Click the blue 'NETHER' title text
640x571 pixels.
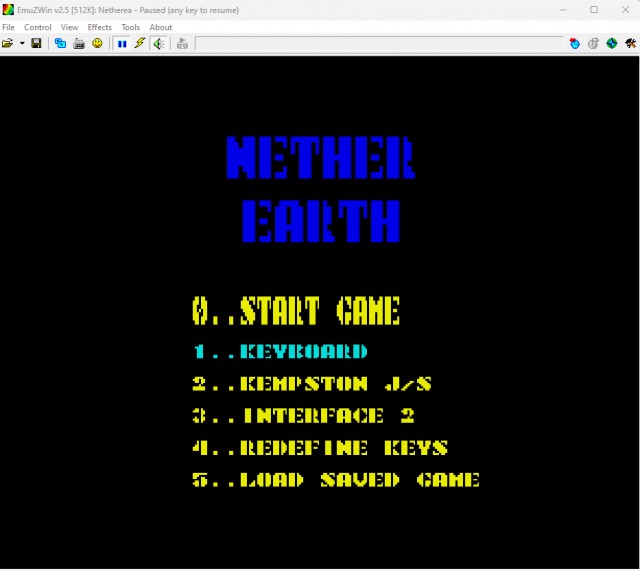321,158
